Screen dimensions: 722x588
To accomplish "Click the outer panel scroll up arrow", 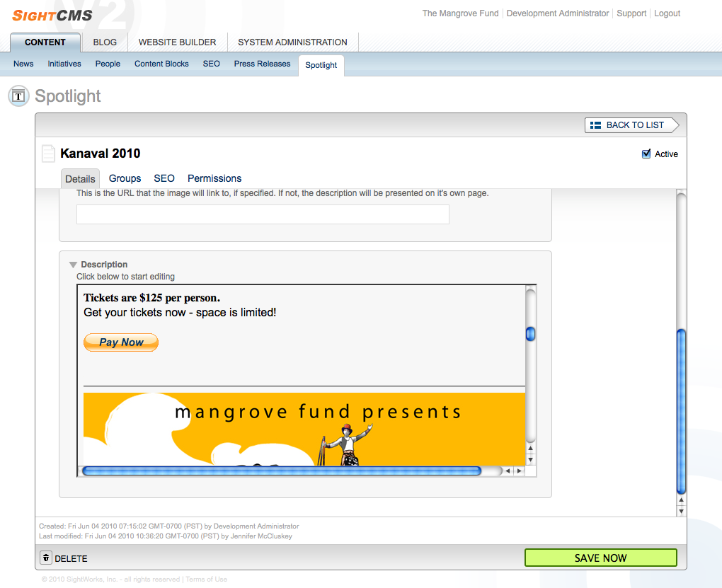I will [x=681, y=500].
